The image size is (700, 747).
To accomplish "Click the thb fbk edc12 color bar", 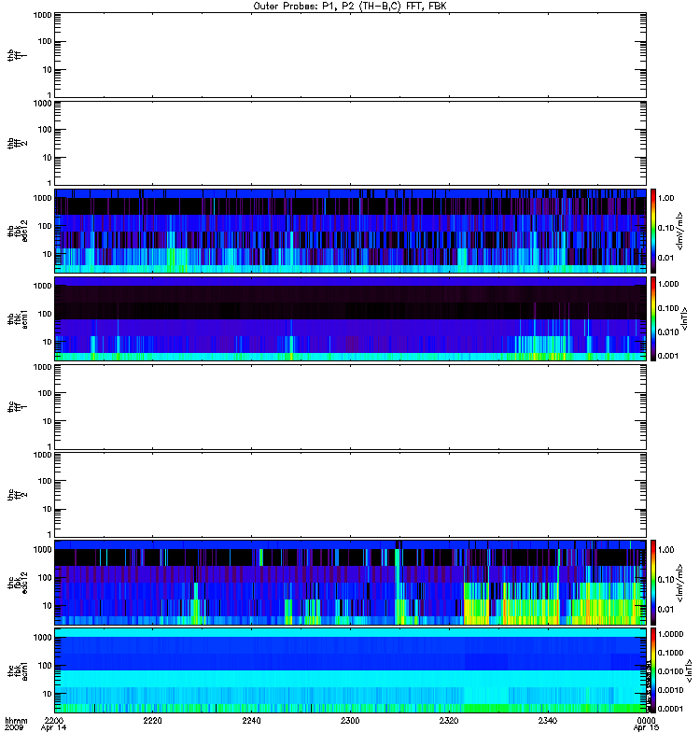I will 653,231.
